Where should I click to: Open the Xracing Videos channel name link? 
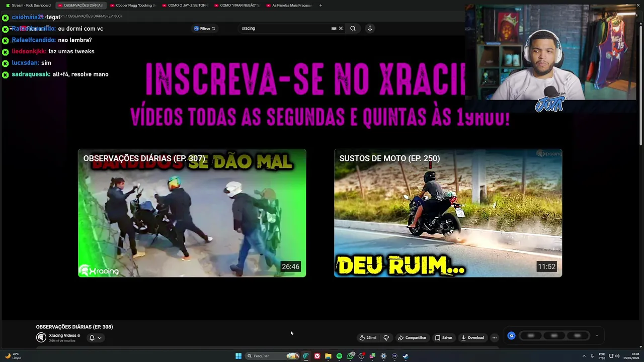pyautogui.click(x=62, y=335)
